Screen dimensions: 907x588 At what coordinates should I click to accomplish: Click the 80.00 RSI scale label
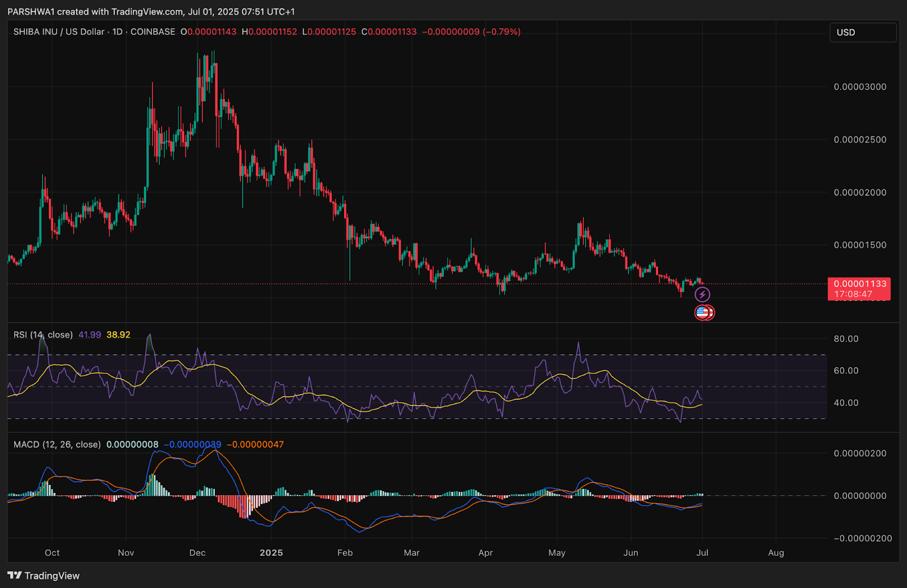point(846,339)
